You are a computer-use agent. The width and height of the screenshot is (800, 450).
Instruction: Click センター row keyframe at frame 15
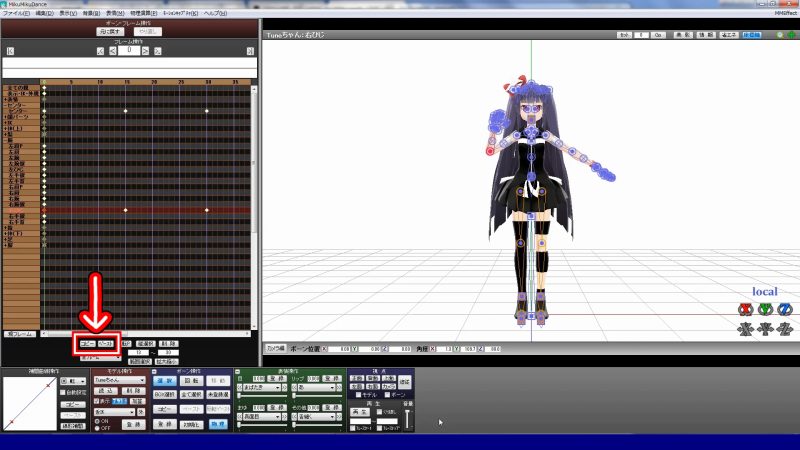126,111
